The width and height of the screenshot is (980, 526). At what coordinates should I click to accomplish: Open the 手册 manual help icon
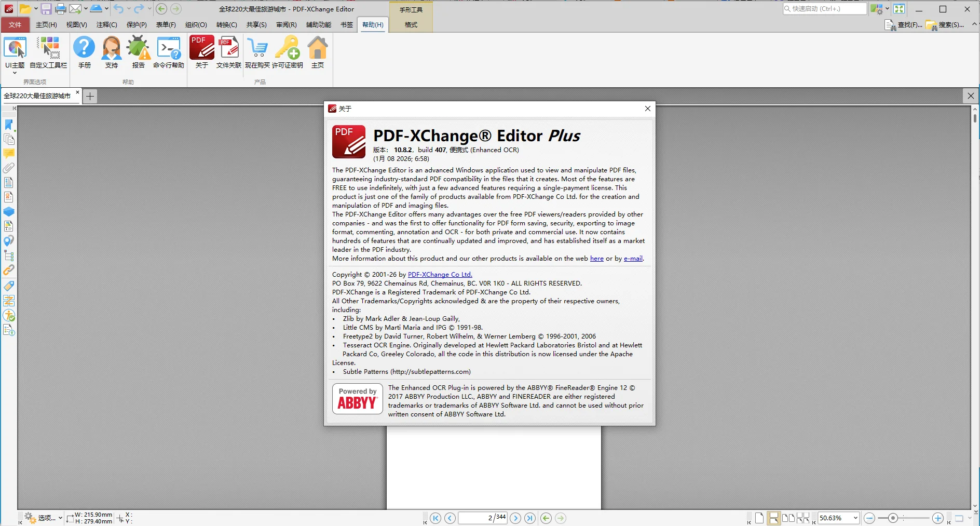pos(84,49)
